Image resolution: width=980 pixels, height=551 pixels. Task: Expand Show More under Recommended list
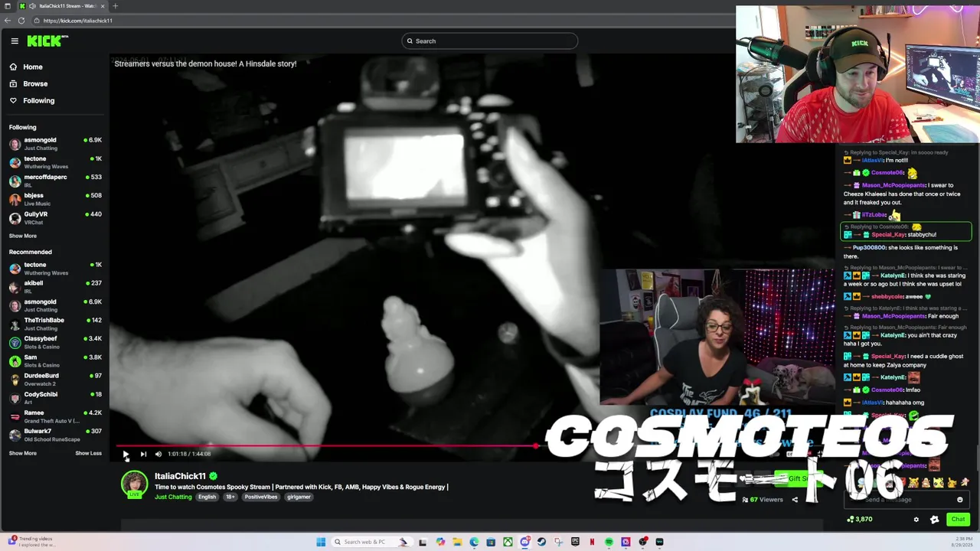click(23, 453)
